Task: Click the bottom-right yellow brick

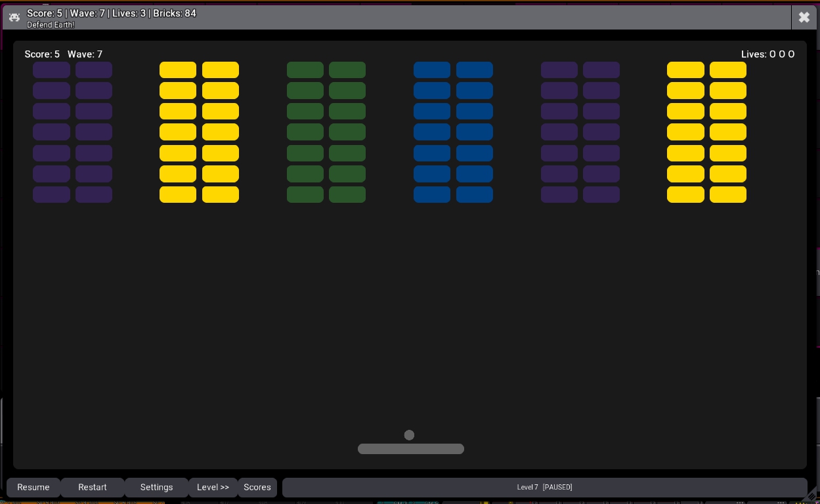Action: pos(727,195)
